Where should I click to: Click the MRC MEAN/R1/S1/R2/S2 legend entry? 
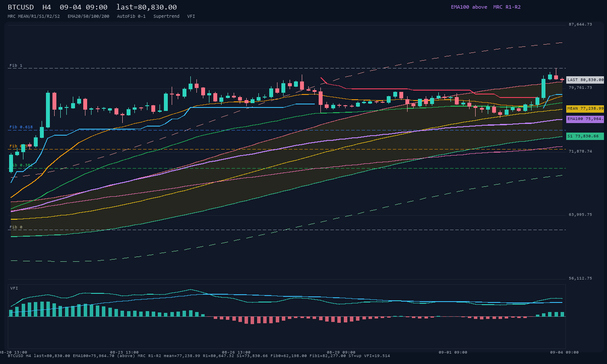click(x=34, y=16)
